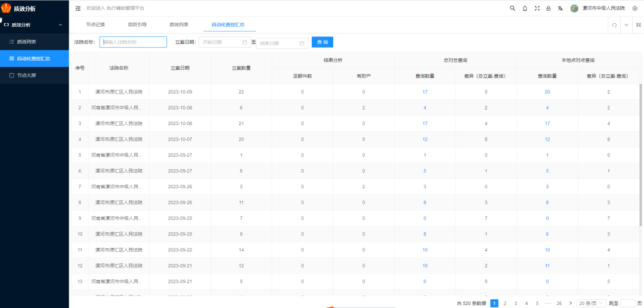
Task: Click the 序号 column header
Action: click(x=79, y=68)
